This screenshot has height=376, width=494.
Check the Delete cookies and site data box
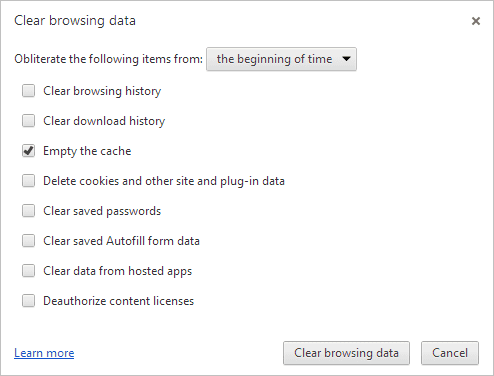(28, 181)
